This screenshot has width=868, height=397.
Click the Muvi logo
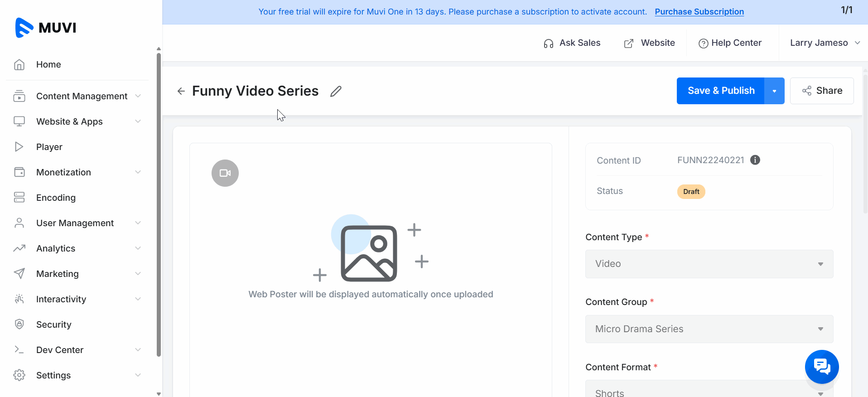click(46, 28)
